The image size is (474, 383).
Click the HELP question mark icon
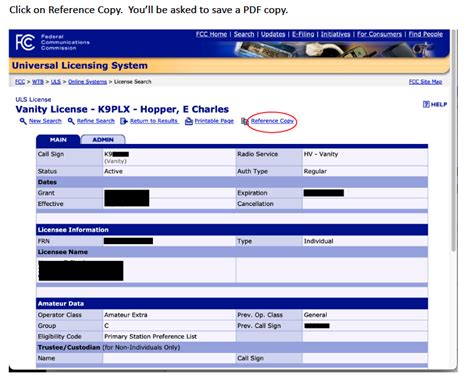426,104
